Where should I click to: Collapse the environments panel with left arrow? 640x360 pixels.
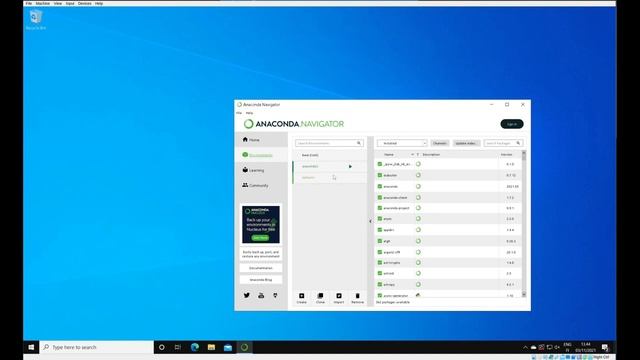pyautogui.click(x=370, y=221)
